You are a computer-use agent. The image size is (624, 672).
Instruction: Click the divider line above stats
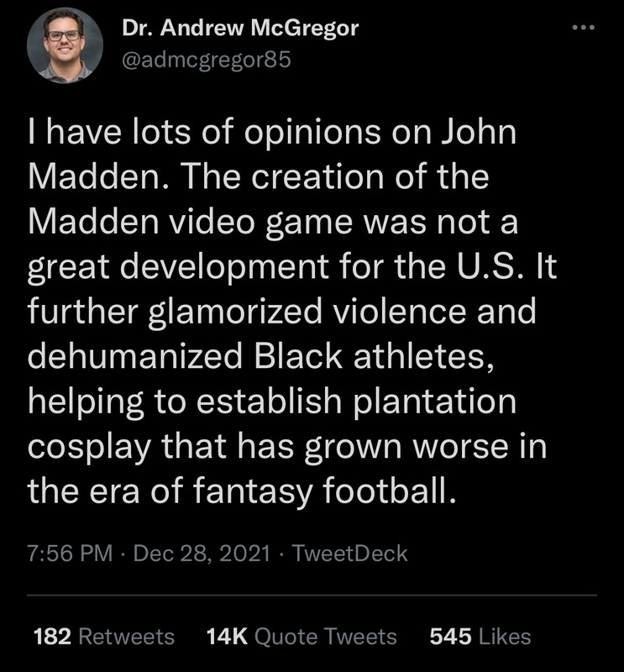tap(312, 596)
